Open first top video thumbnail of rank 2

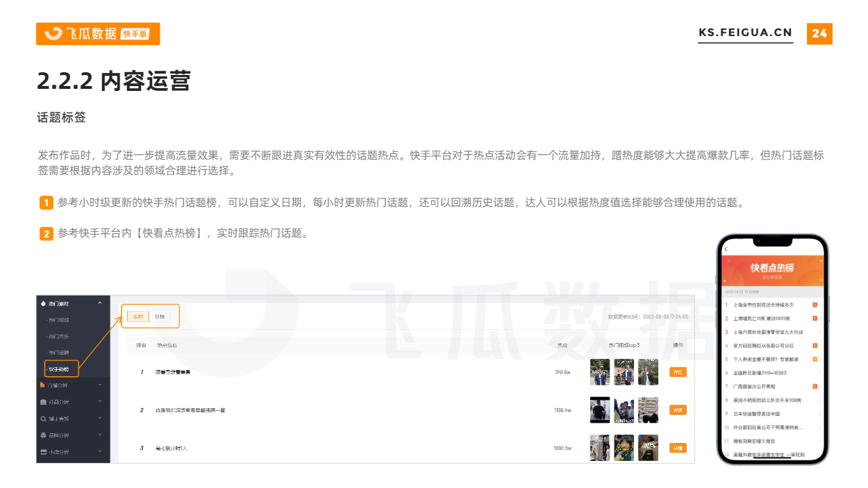click(600, 410)
